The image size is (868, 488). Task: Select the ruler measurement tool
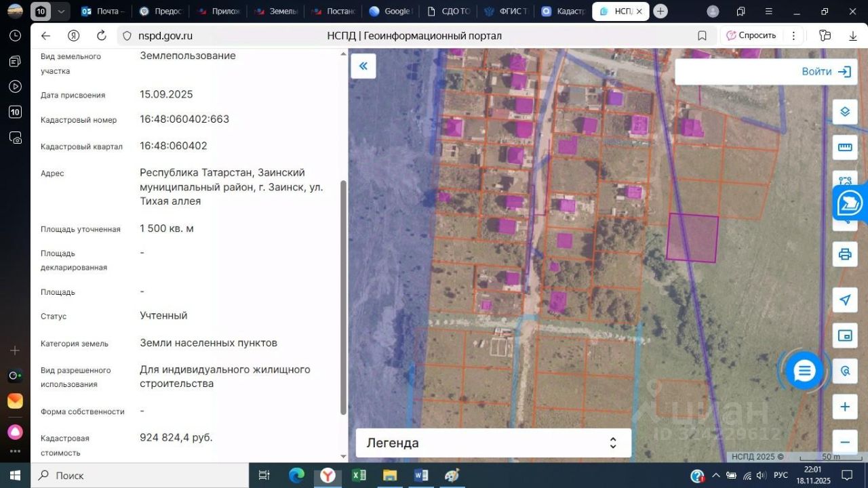(x=845, y=147)
